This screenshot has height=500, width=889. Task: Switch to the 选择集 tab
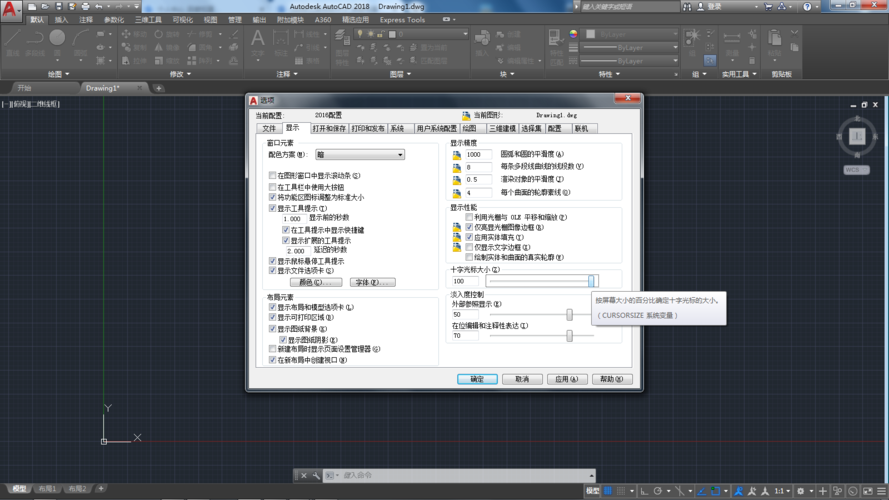[x=531, y=129]
